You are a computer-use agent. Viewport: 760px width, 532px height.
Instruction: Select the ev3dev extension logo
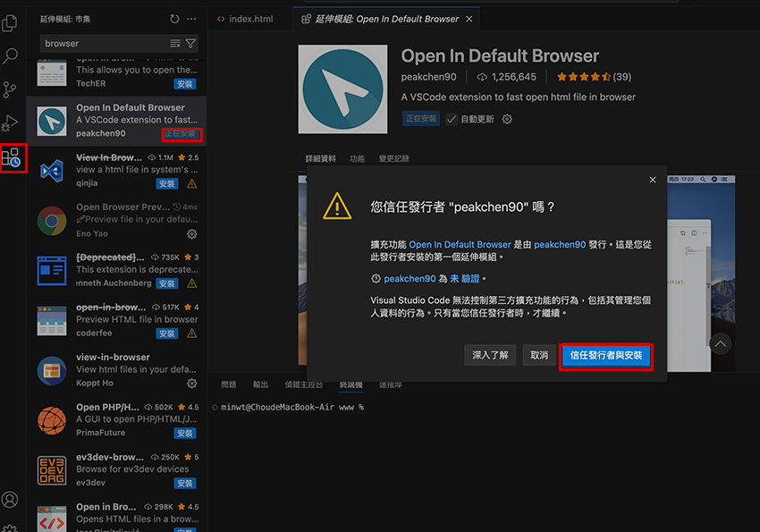tap(52, 470)
